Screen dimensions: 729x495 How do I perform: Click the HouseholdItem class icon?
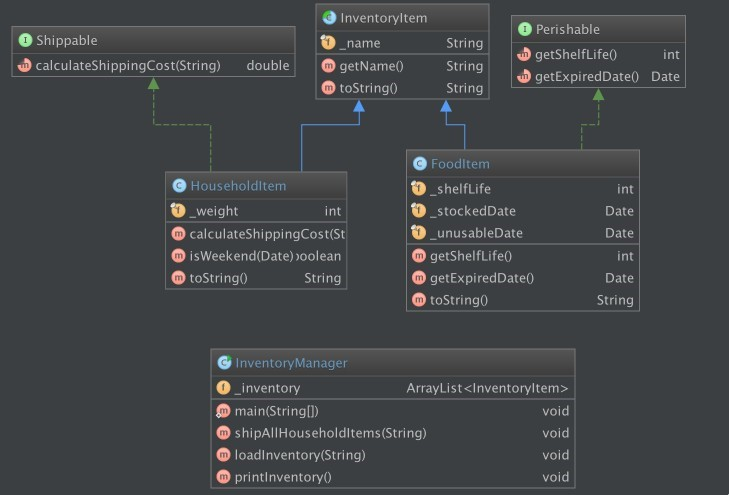(x=179, y=186)
